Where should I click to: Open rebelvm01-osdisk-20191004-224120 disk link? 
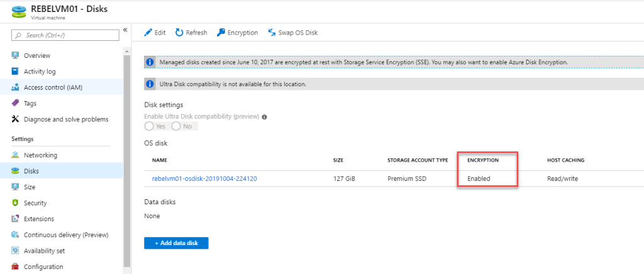[204, 178]
